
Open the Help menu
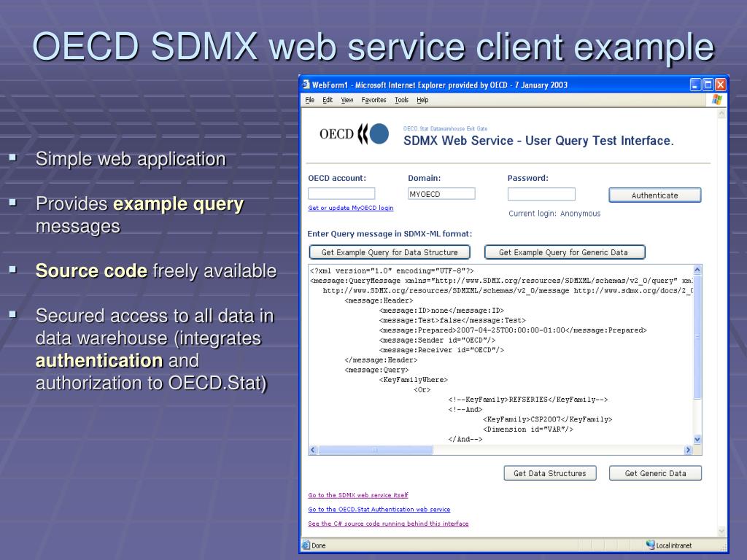pyautogui.click(x=422, y=100)
